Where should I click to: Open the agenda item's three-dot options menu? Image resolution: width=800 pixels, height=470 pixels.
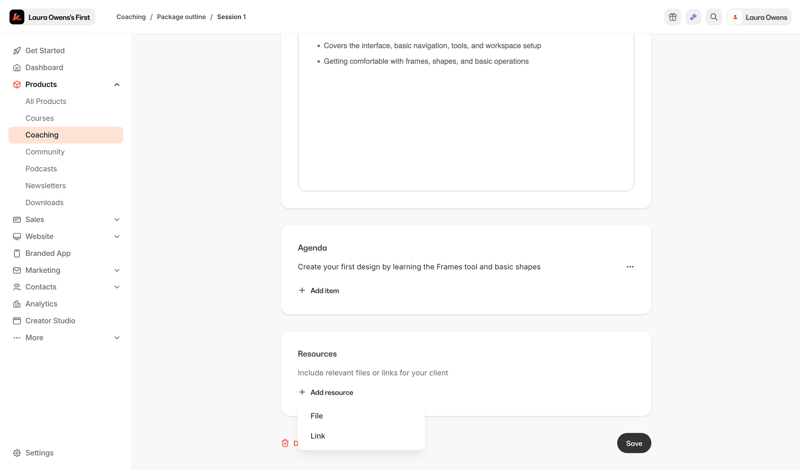[630, 267]
